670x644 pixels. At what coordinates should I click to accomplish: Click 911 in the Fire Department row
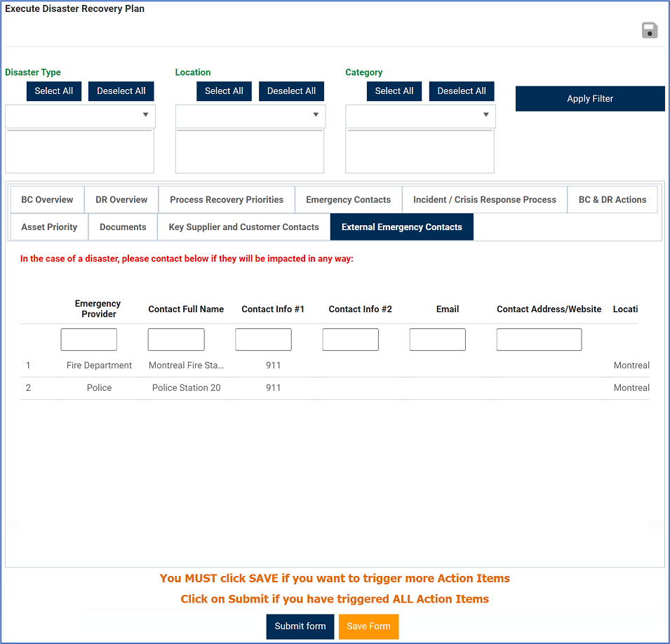[x=273, y=365]
